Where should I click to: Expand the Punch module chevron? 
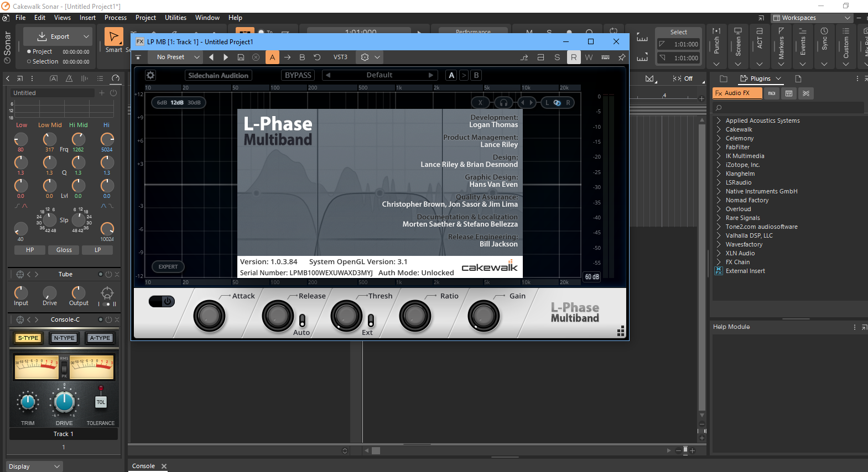[716, 64]
